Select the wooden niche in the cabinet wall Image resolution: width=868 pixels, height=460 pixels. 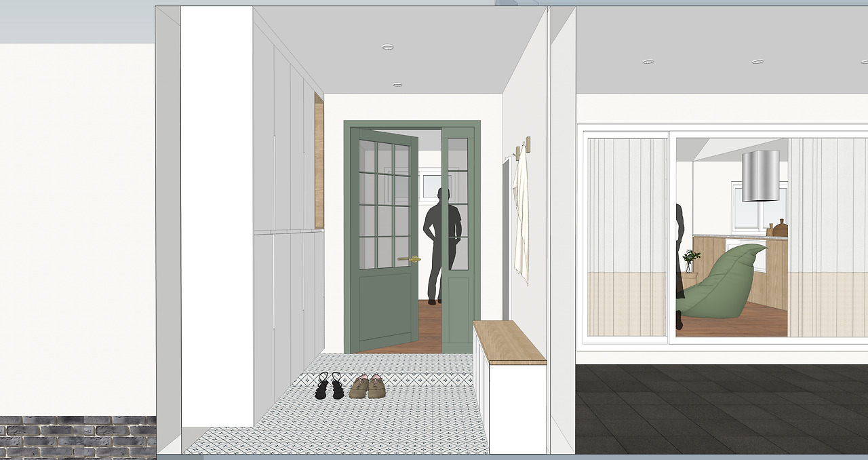coord(319,161)
